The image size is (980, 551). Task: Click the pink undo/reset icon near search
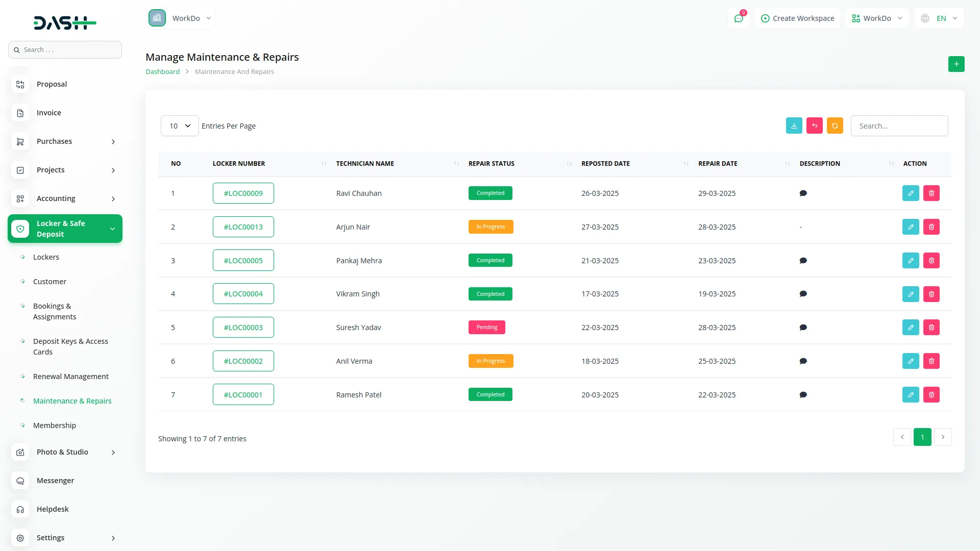(x=814, y=126)
